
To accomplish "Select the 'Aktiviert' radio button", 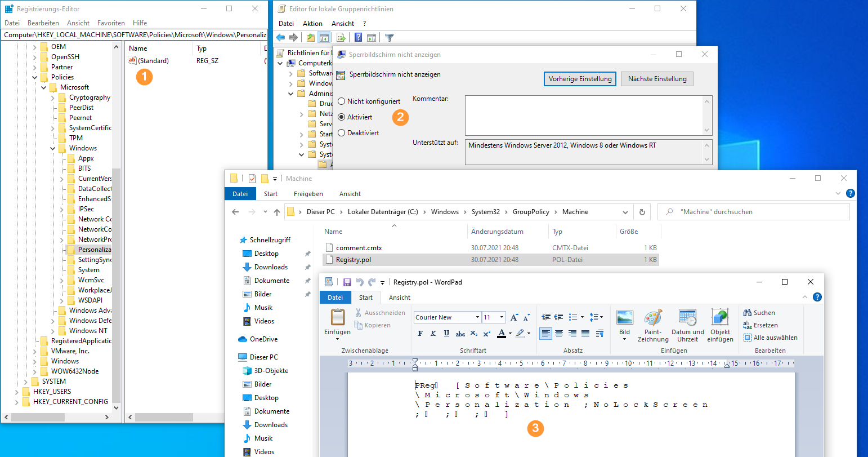I will point(342,117).
